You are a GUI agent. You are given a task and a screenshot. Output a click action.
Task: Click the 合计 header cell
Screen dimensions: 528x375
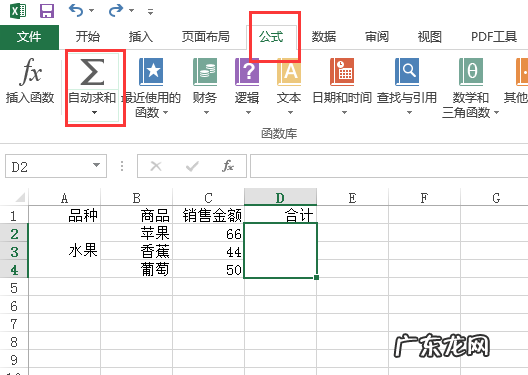[280, 215]
